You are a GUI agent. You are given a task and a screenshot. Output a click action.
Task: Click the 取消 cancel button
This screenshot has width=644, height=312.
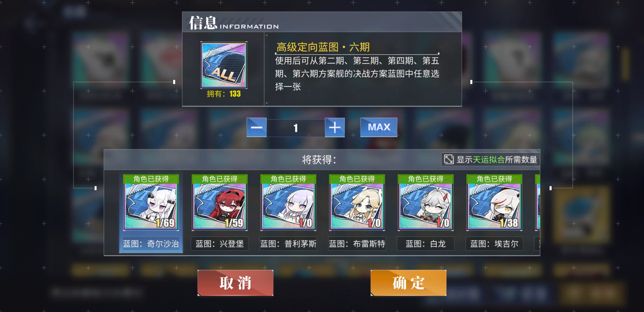coord(235,283)
